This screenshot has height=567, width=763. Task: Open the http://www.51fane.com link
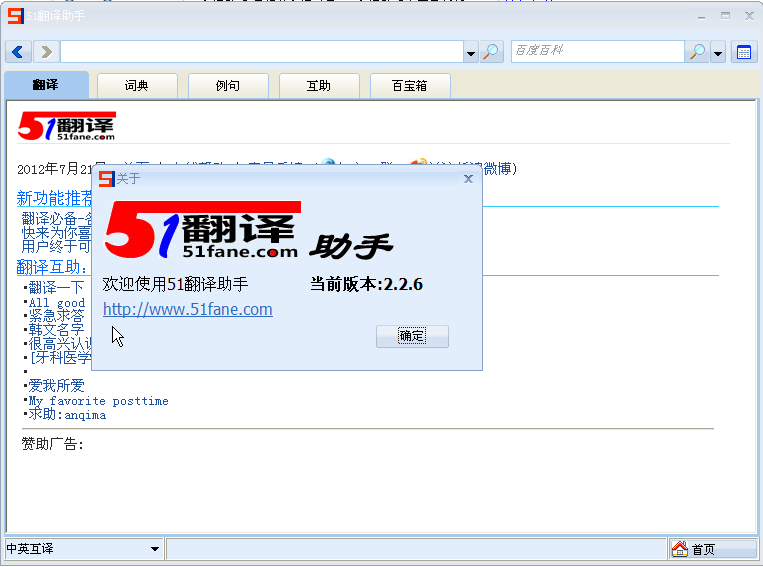pyautogui.click(x=187, y=310)
